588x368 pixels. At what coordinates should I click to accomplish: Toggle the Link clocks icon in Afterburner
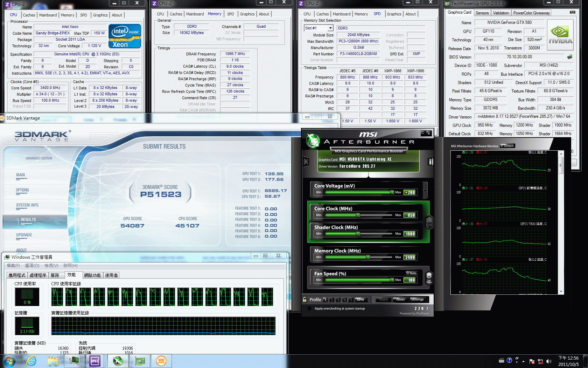[429, 222]
